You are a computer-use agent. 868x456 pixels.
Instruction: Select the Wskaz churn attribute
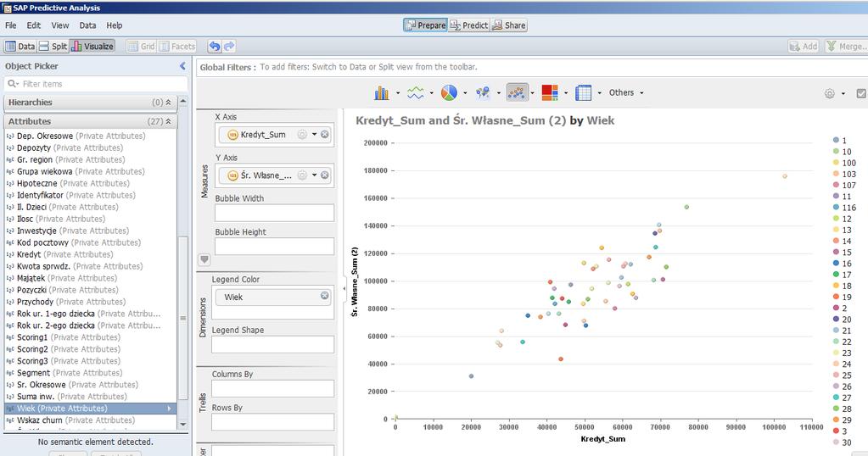pos(90,420)
